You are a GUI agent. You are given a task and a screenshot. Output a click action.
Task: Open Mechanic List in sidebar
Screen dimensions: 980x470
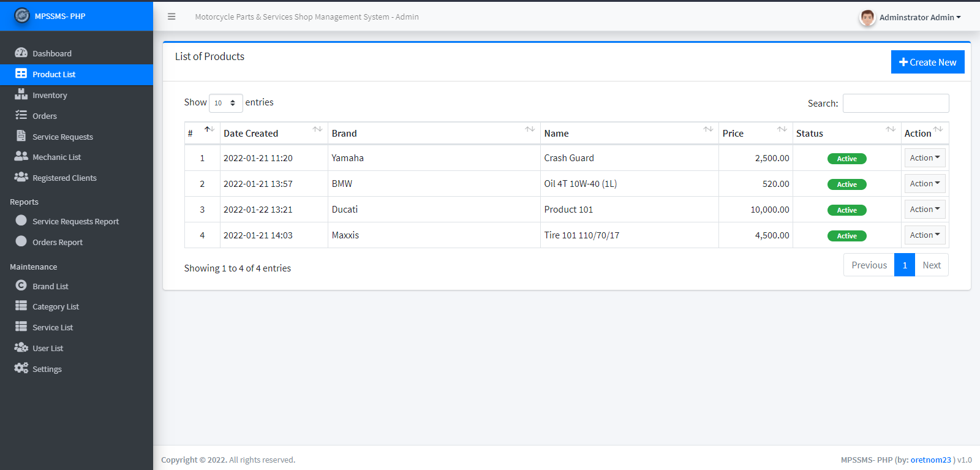point(77,157)
